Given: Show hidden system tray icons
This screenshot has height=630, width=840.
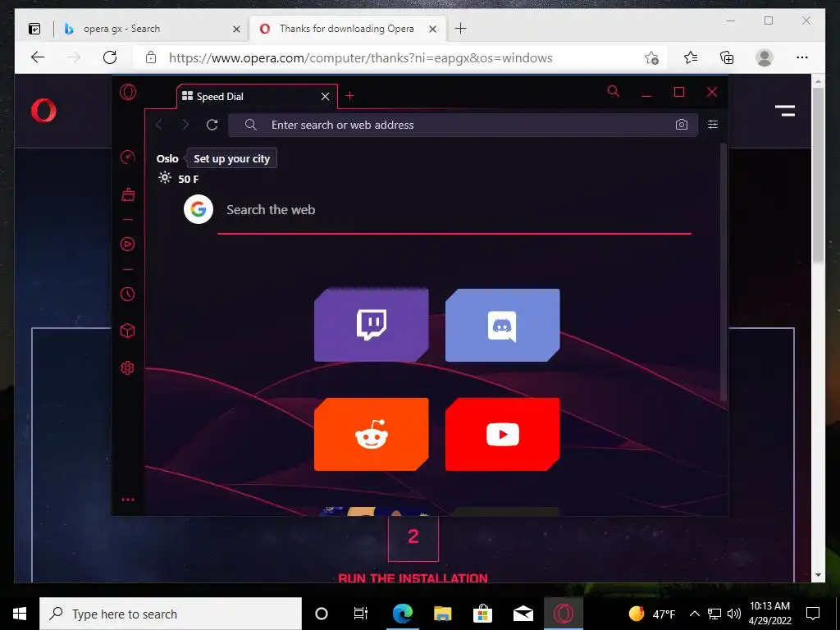Looking at the screenshot, I should (x=694, y=614).
